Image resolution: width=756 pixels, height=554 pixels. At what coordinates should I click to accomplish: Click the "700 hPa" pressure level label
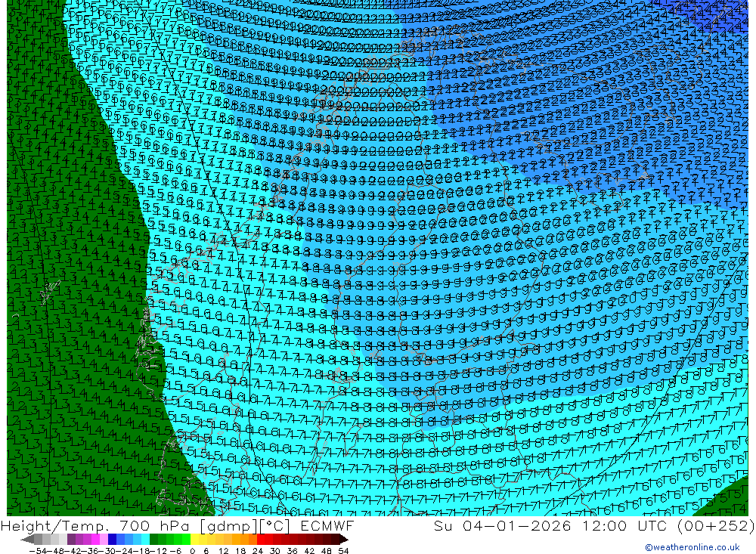tap(153, 526)
